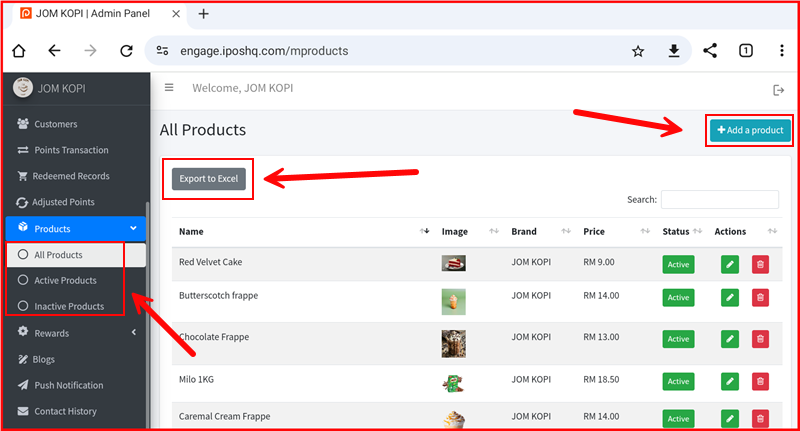Reload the page using the refresh icon

(126, 51)
